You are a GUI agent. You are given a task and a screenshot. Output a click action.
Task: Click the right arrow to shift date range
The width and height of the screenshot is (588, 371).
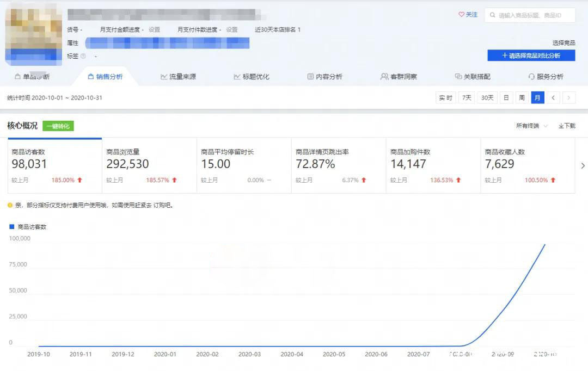coord(569,97)
